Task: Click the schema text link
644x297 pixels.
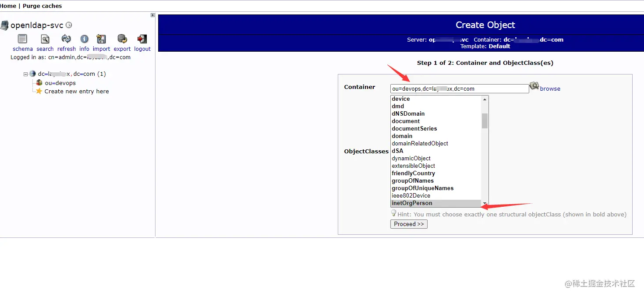Action: 23,49
